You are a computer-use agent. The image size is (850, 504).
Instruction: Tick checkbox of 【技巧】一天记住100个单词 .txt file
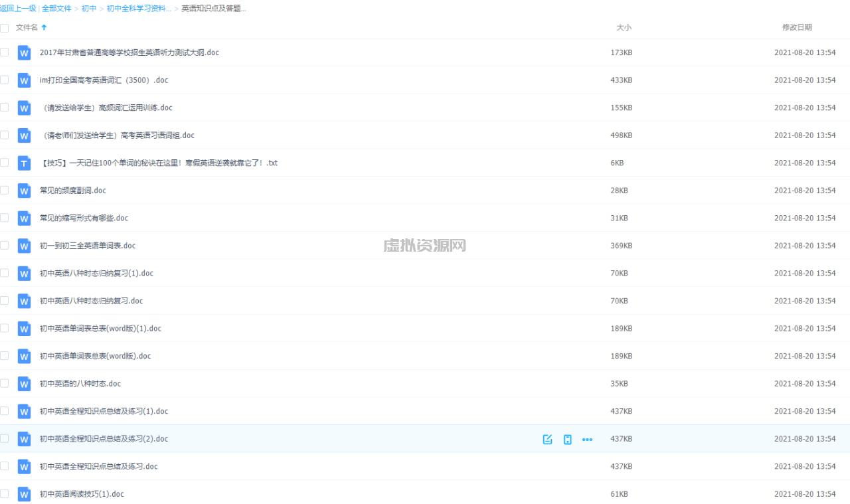[x=4, y=162]
